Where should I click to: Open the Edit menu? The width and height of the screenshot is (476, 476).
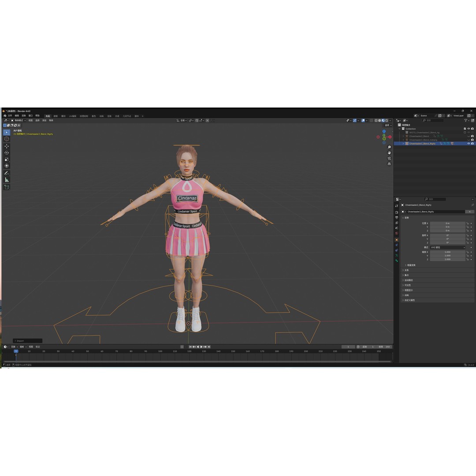pyautogui.click(x=17, y=115)
